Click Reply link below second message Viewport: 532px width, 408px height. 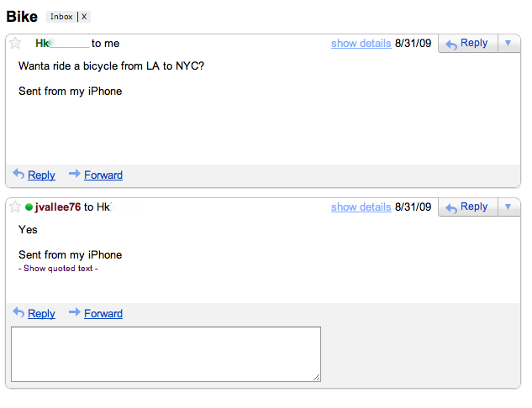(41, 314)
